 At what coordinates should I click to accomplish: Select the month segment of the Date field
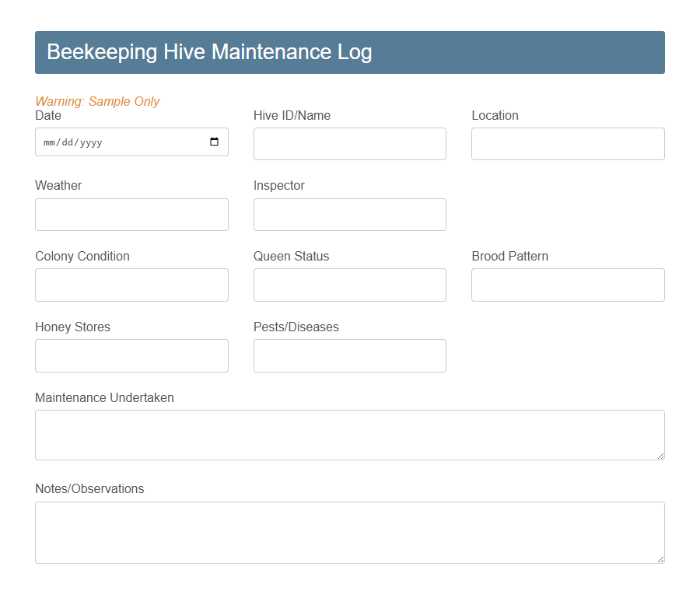click(x=50, y=143)
